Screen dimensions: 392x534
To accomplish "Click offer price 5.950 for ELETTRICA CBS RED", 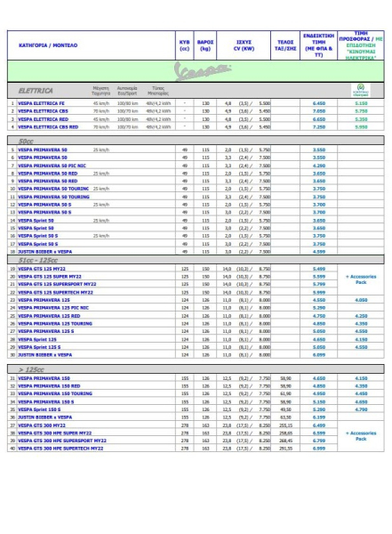I will click(x=361, y=127).
